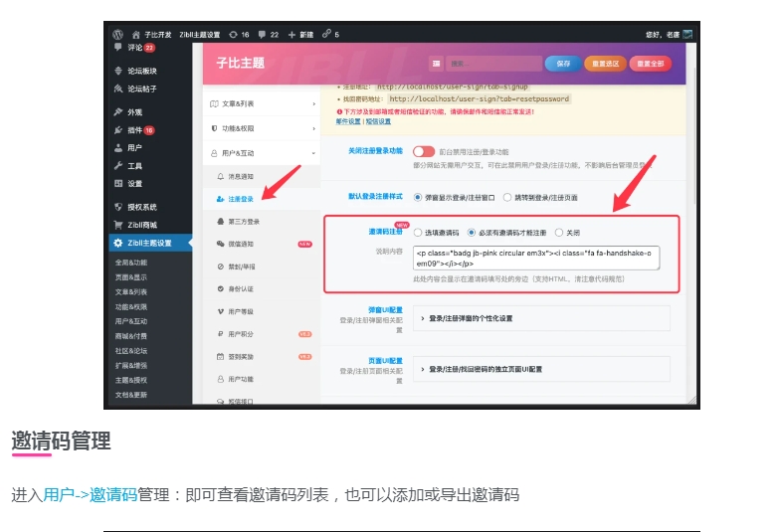Viewport: 780px width, 532px height.
Task: Select the 关闭 invitation code radio option
Action: point(559,233)
